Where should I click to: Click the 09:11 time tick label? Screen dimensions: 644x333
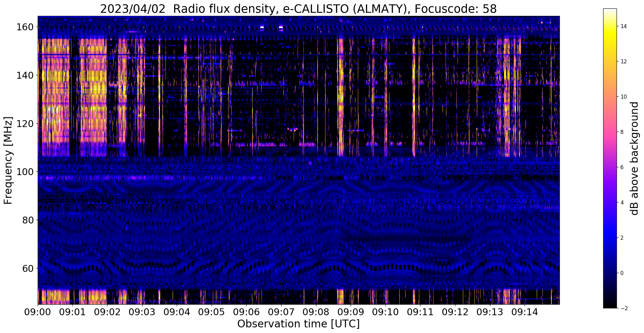click(420, 312)
